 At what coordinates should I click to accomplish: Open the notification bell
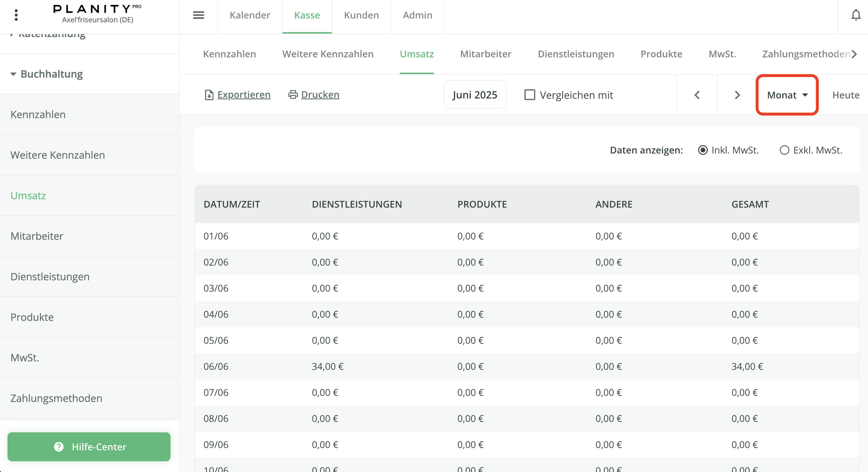pos(856,15)
